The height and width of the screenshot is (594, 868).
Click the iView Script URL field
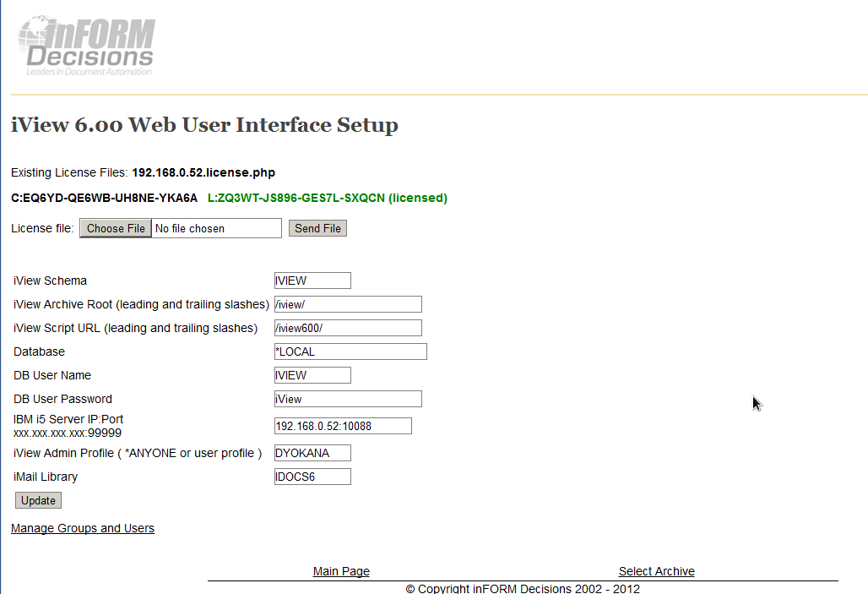(x=348, y=328)
